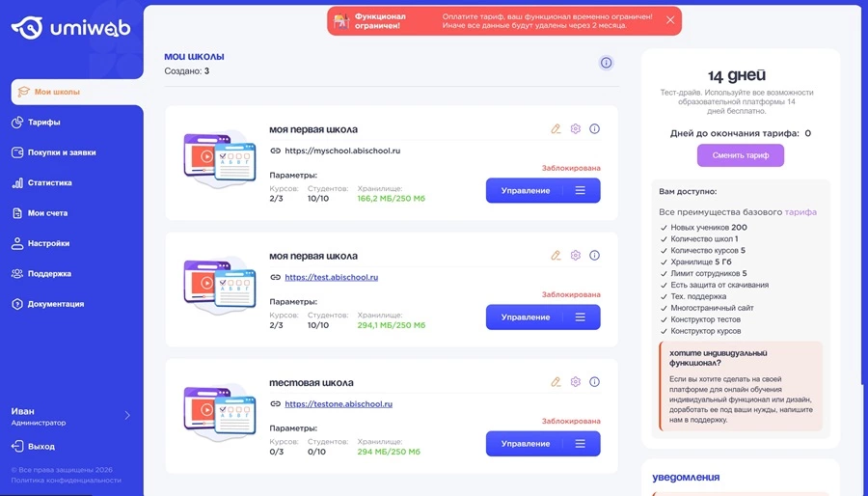Viewport: 868px width, 496px height.
Task: Open hamburger menu on myschool.abischool.ru Управление button
Action: [581, 191]
